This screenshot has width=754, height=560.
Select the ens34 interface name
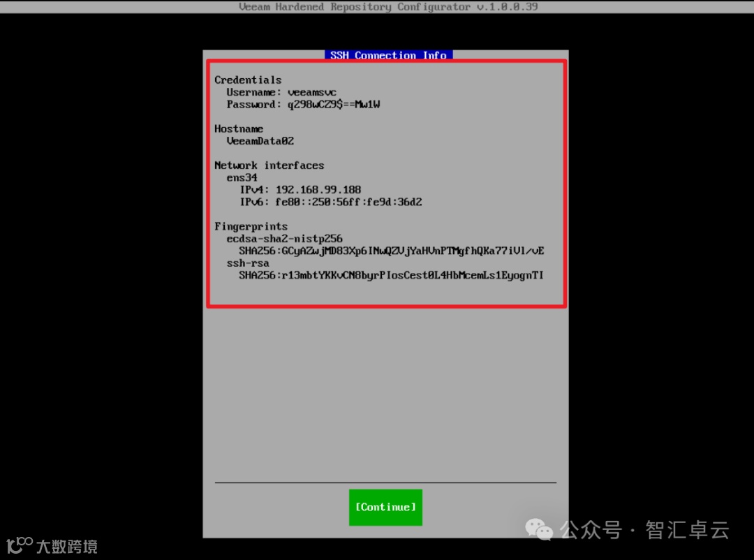(x=242, y=177)
